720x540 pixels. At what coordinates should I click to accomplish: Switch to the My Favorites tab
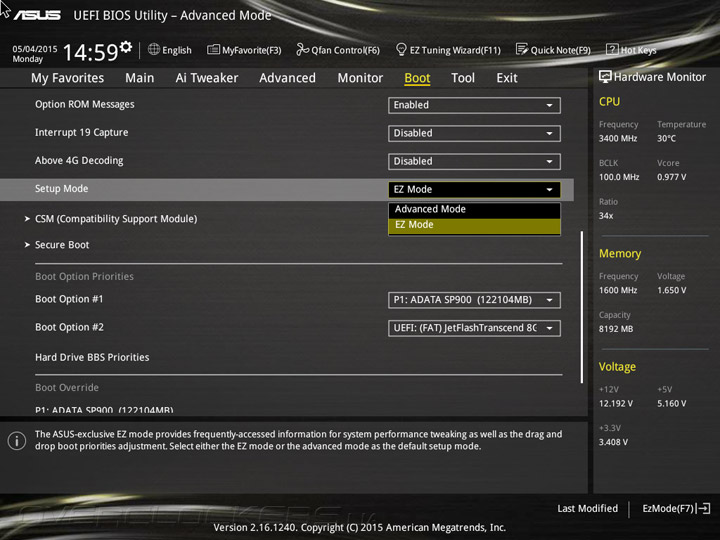68,78
